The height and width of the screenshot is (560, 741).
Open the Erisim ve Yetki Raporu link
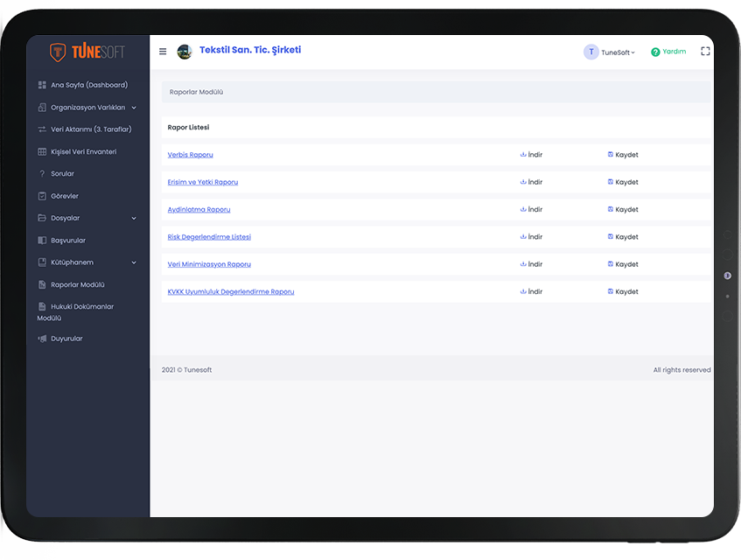click(x=203, y=182)
